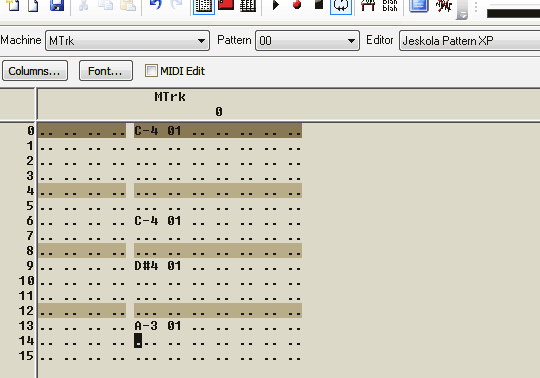Click the save file floppy icon
The image size is (540, 378).
click(x=57, y=5)
